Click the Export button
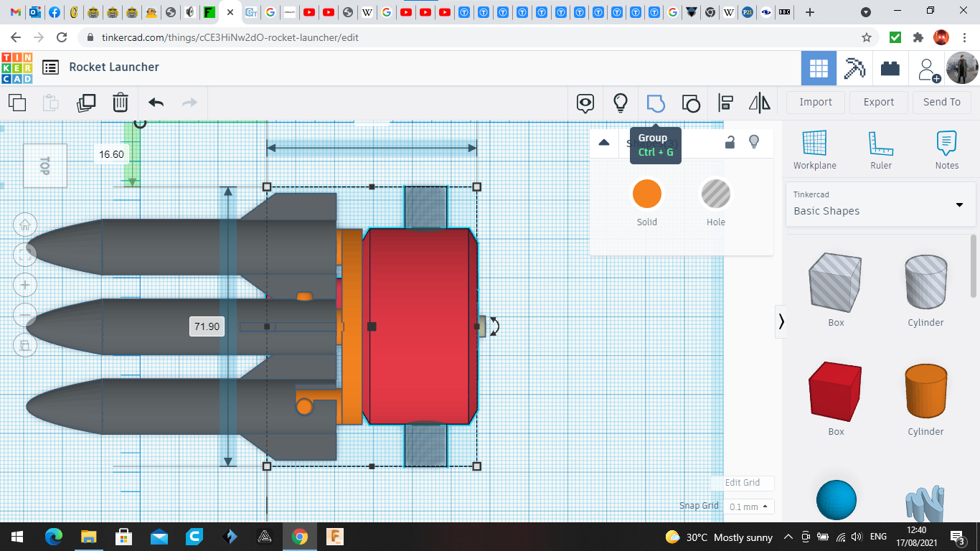Screen dimensions: 980x551 878,102
